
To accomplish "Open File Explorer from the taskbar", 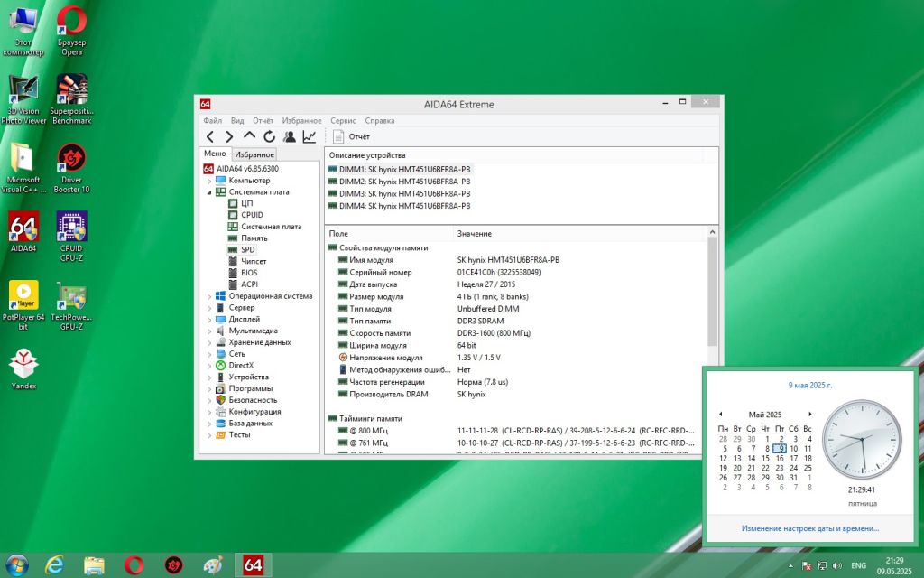I will (x=94, y=565).
